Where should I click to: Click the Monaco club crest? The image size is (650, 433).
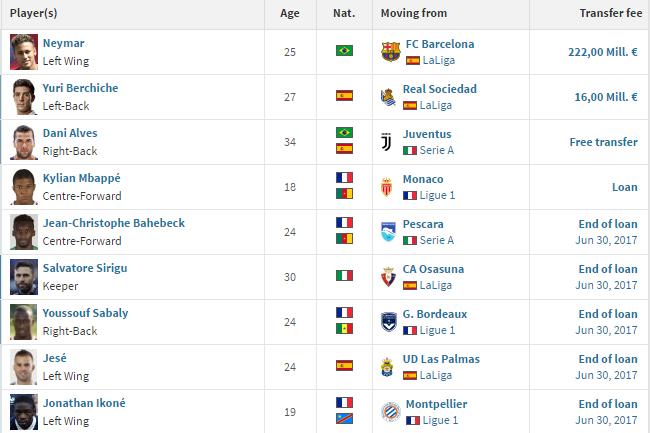387,187
